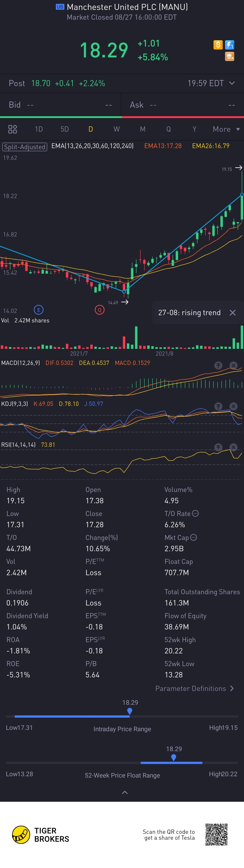This screenshot has width=244, height=868.
Task: Tap the P/B 5.64 value
Action: coord(92,675)
